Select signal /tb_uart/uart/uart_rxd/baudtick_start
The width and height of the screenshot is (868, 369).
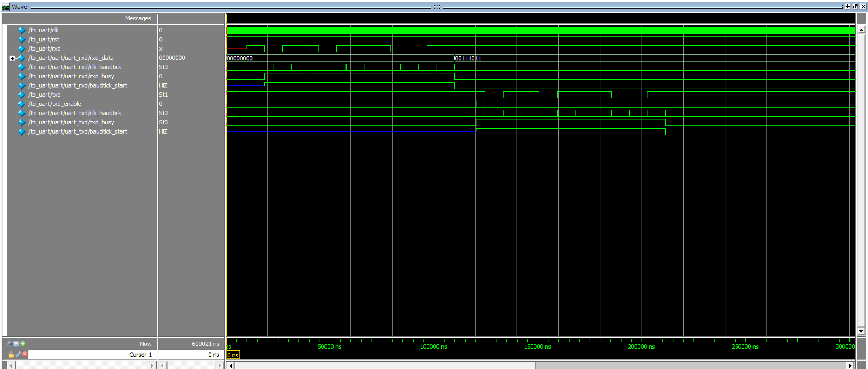point(78,85)
